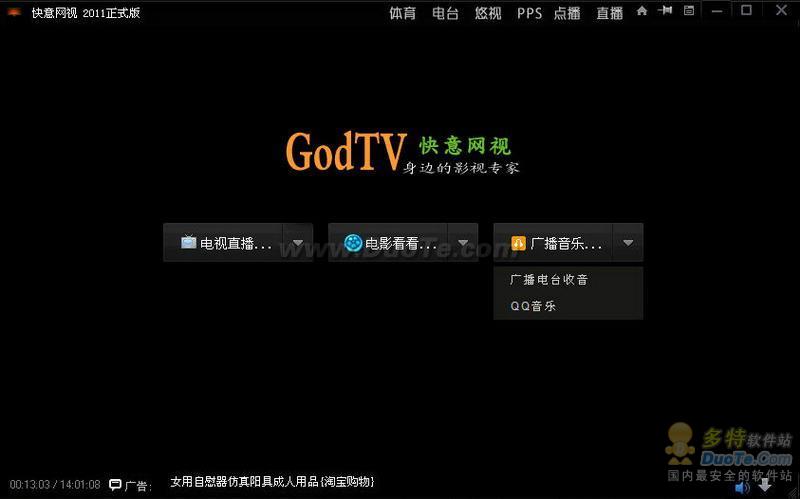
Task: Open the advertisement text link at bottom
Action: (272, 482)
